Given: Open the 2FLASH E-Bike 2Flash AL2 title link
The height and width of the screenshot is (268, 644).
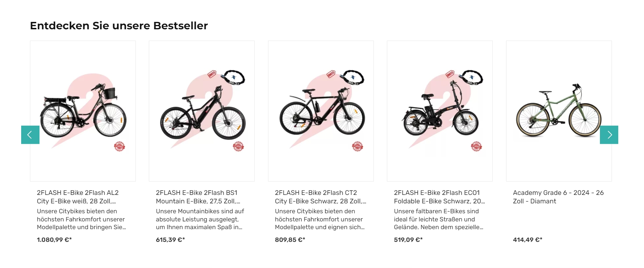Looking at the screenshot, I should point(78,197).
